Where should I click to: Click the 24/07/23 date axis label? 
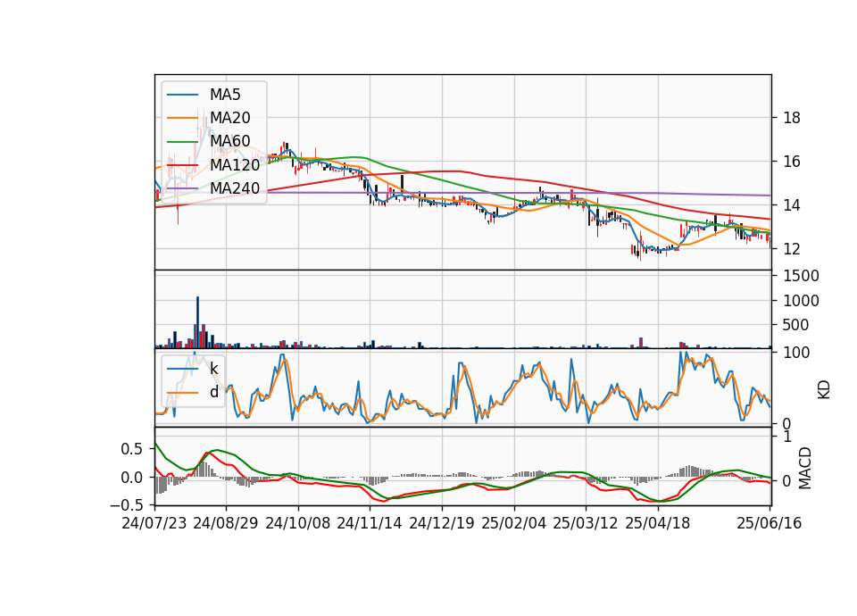click(x=154, y=523)
